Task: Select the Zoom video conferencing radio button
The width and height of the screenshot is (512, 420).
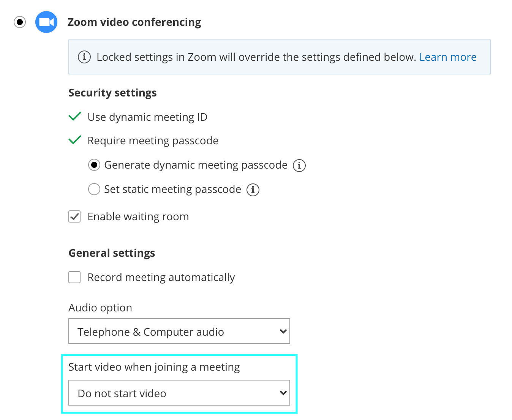Action: (20, 22)
